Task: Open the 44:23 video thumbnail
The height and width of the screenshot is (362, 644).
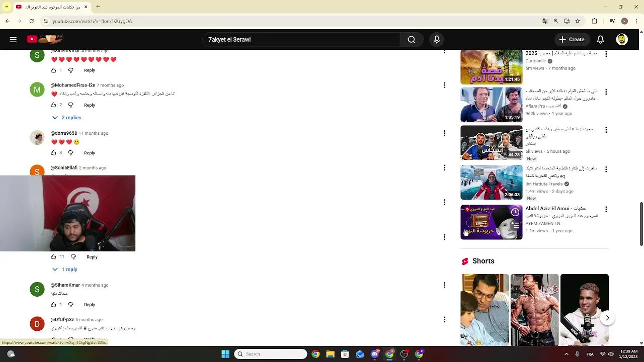Action: tap(492, 143)
